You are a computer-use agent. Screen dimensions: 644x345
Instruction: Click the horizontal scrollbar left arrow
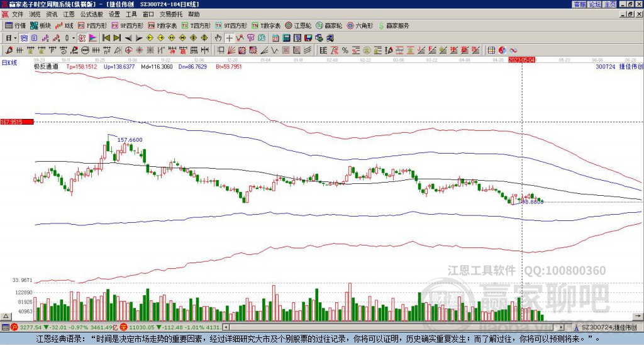(226, 327)
